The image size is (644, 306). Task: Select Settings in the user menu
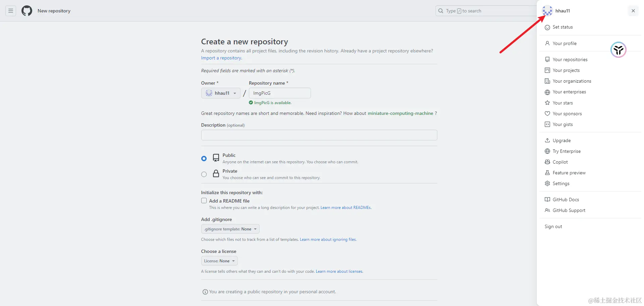pos(590,183)
